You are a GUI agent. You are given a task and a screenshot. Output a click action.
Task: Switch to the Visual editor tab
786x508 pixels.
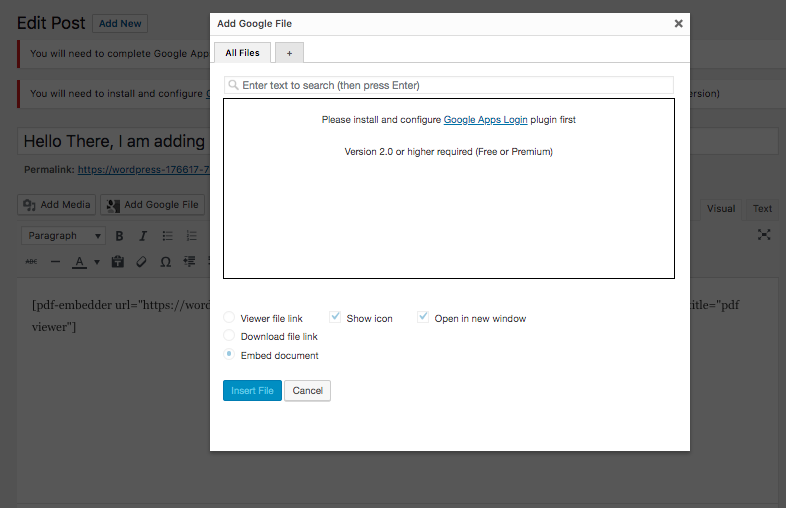tap(721, 209)
